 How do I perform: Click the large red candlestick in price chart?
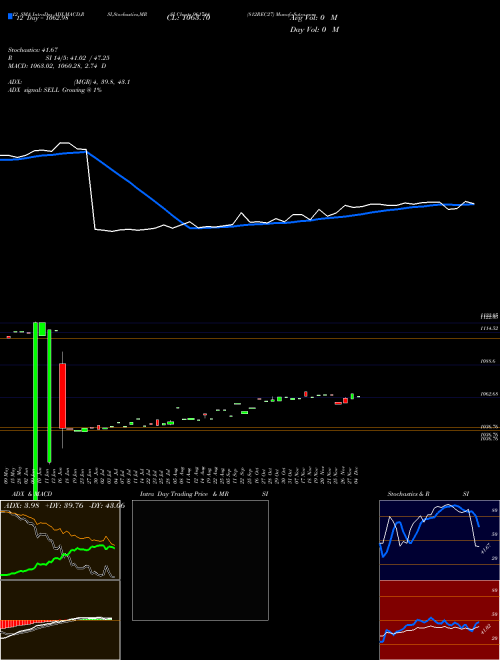(x=62, y=396)
